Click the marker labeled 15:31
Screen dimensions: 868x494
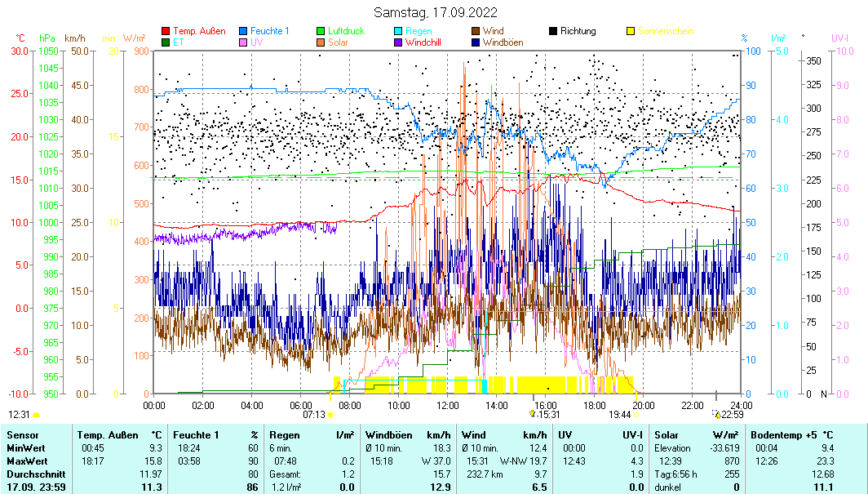533,414
